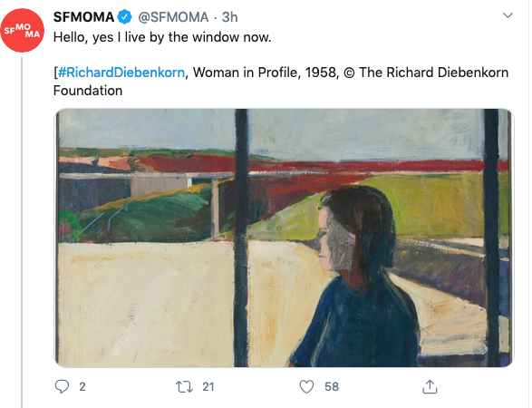Viewport: 532px width, 408px height.
Task: Retweet using the retweet arrows icon
Action: tap(184, 386)
